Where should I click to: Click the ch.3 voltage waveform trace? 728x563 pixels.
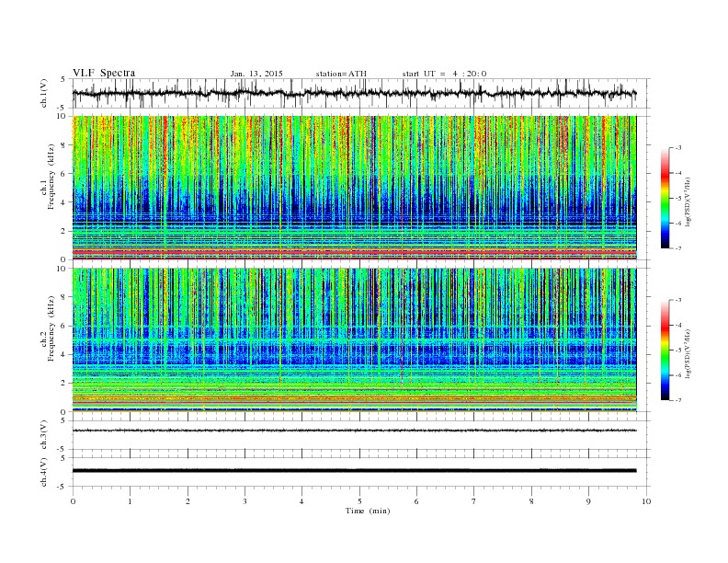click(354, 431)
